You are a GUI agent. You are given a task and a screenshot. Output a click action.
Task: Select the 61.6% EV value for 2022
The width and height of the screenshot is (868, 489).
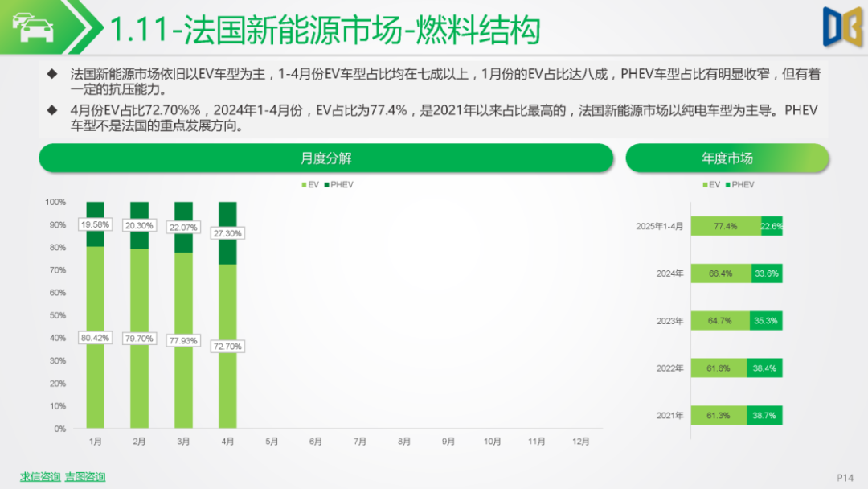(x=718, y=368)
